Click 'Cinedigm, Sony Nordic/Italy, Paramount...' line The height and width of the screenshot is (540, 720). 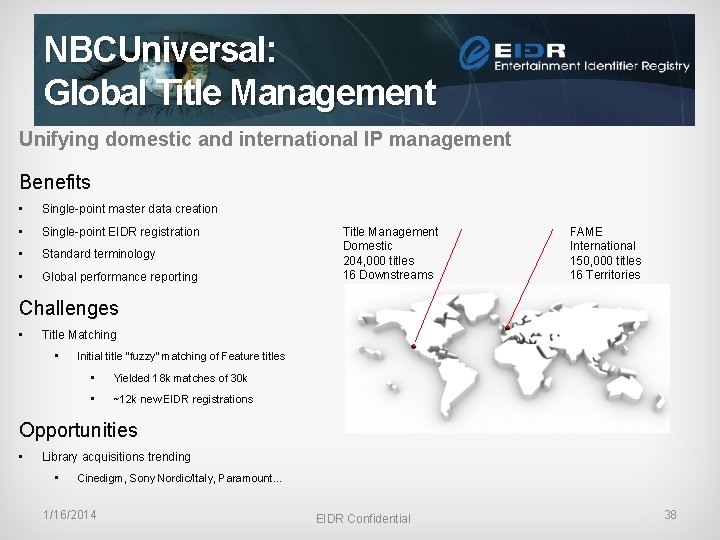point(180,478)
